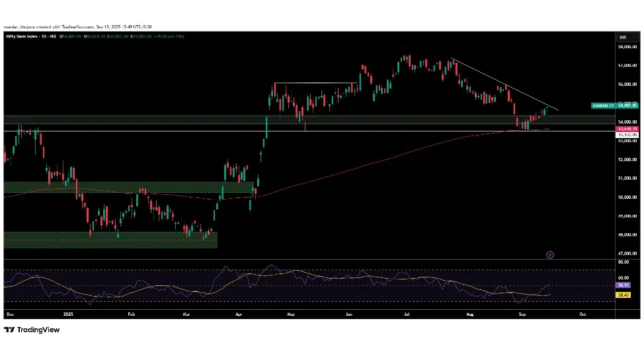This screenshot has height=362, width=644.
Task: Click the 80.00 RSI axis label
Action: coord(624,262)
